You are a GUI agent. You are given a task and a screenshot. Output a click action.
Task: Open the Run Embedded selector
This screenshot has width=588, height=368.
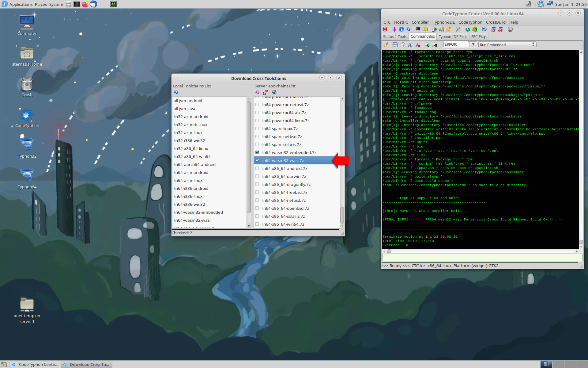(507, 44)
